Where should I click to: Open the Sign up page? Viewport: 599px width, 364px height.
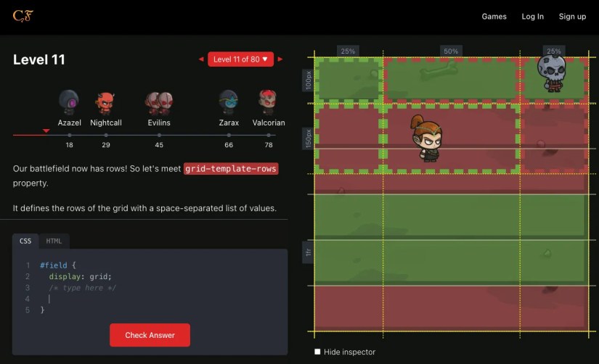pyautogui.click(x=572, y=17)
